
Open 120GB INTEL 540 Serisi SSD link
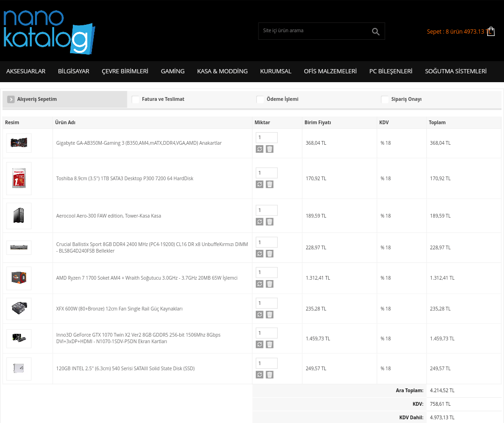pos(126,369)
